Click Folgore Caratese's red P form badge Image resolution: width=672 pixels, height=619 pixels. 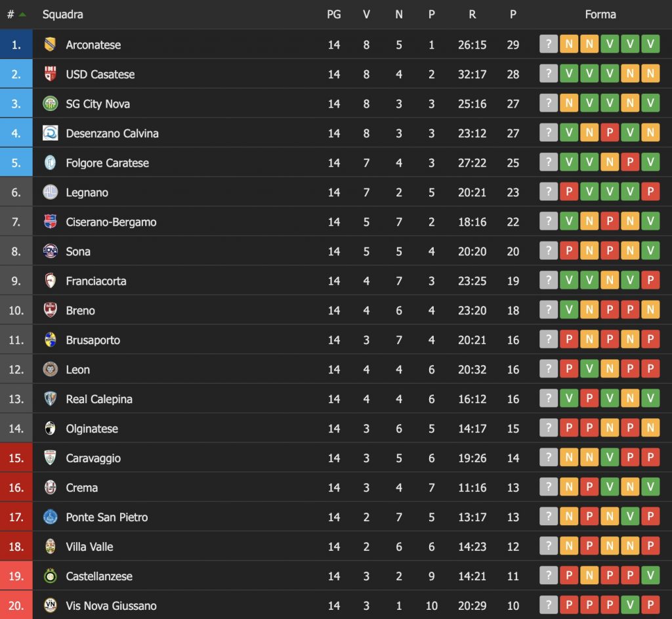point(630,163)
